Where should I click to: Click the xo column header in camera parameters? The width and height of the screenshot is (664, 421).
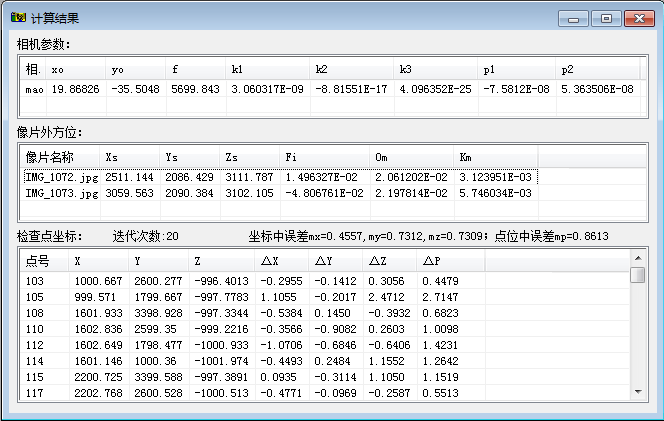(76, 69)
